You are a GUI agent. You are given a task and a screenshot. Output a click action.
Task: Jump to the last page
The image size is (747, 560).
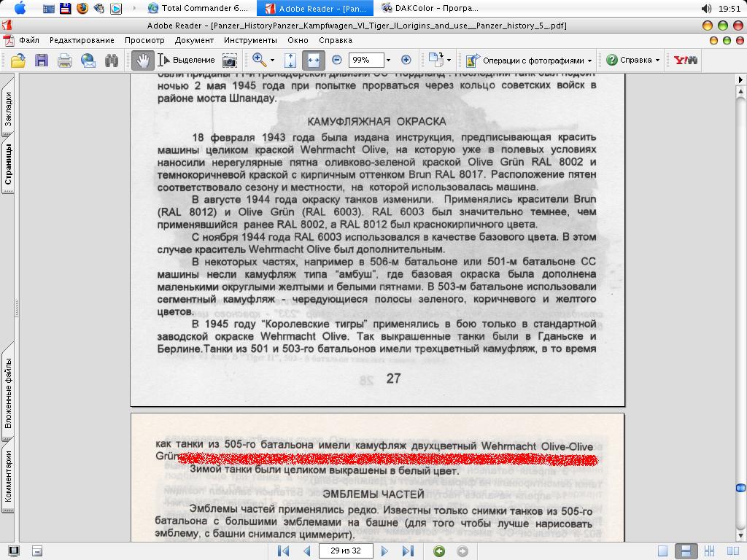(x=408, y=551)
